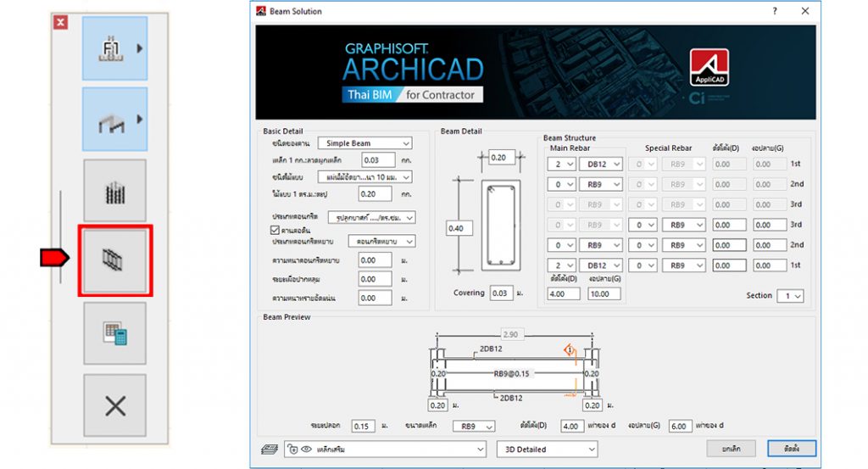Screen dimensions: 868x469
Task: Edit the 6.00 field before เท่าของ d
Action: (x=681, y=427)
